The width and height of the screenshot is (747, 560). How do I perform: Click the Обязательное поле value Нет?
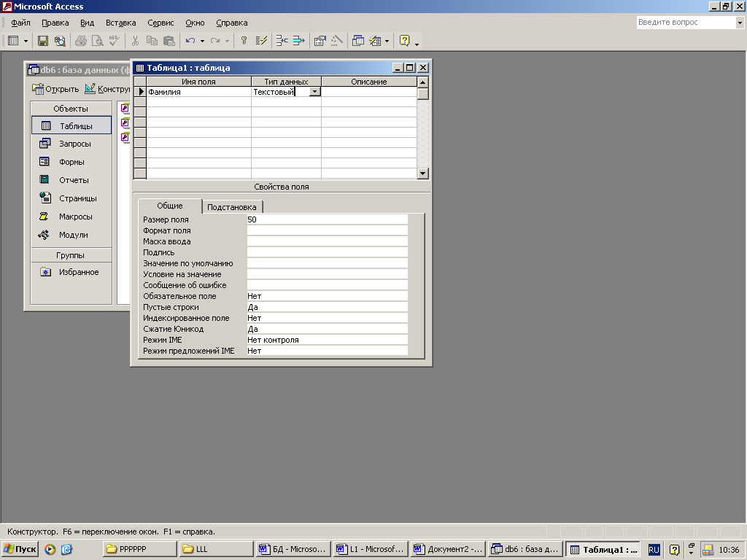coord(328,296)
